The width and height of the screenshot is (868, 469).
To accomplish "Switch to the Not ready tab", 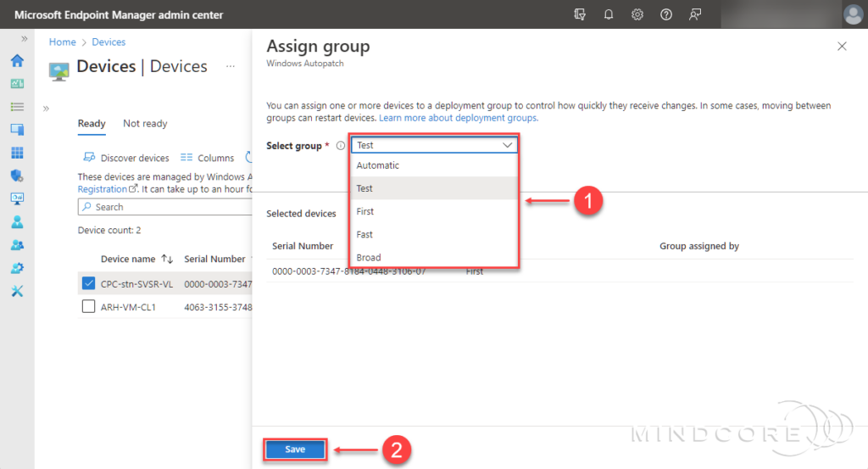I will click(x=145, y=124).
